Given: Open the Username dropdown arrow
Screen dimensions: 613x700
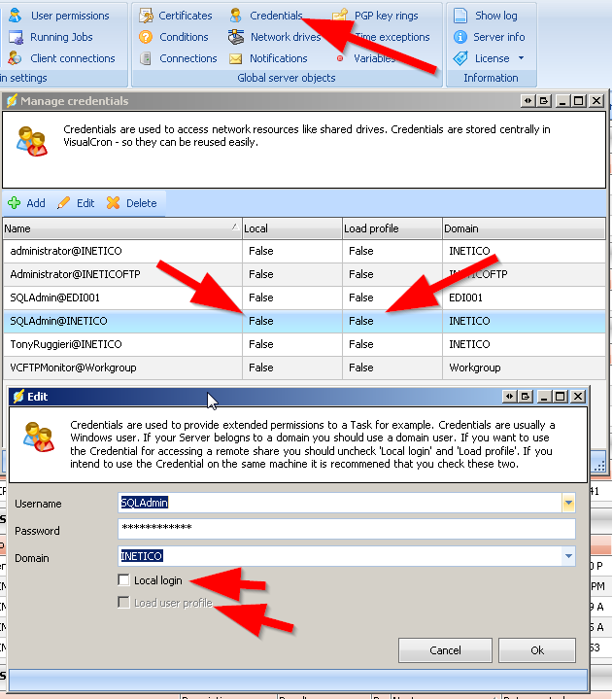Looking at the screenshot, I should (x=567, y=504).
